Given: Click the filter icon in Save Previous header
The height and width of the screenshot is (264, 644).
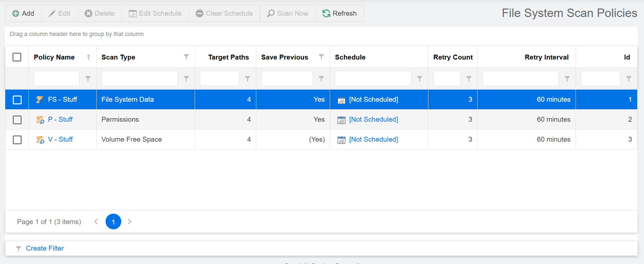Looking at the screenshot, I should (321, 57).
